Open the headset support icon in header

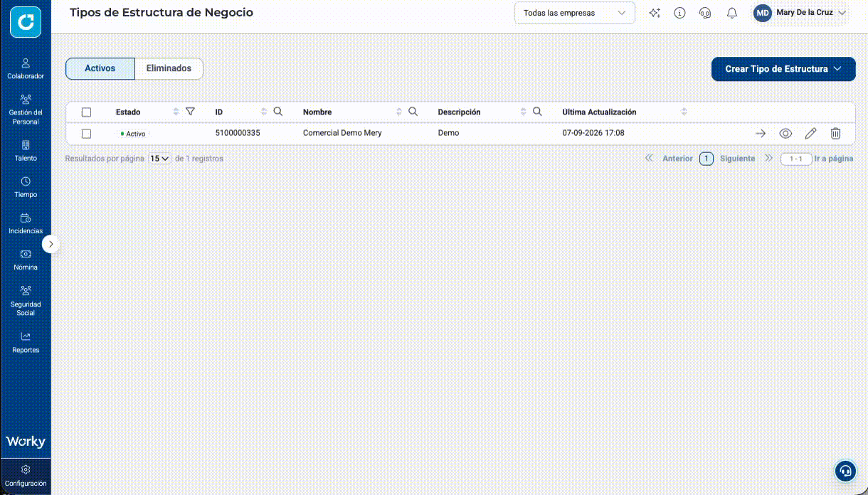pos(705,13)
